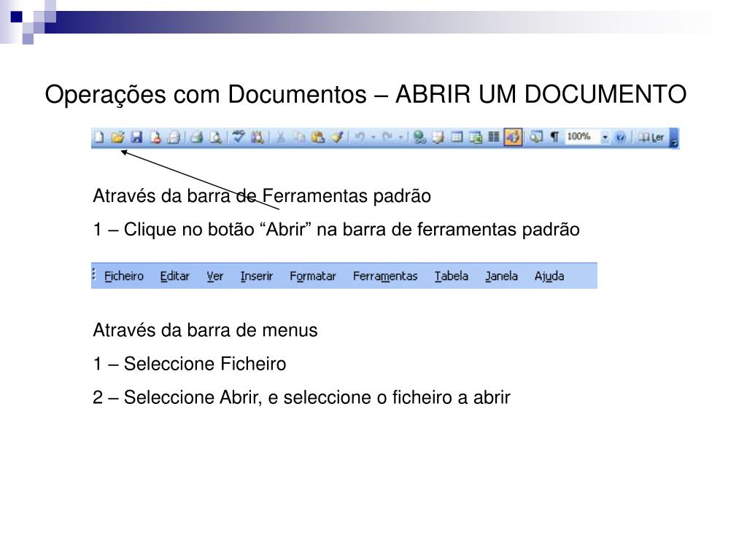Viewport: 747px width, 560px height.
Task: Open the Ver menu
Action: point(215,276)
